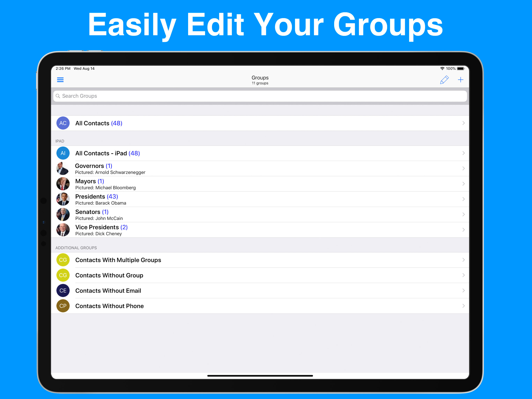Select the Presidents (43) group label
The width and height of the screenshot is (532, 399).
[97, 197]
